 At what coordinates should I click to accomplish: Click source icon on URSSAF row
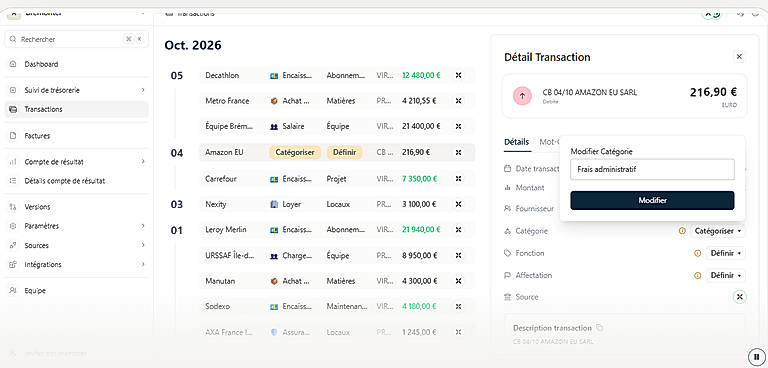[458, 255]
